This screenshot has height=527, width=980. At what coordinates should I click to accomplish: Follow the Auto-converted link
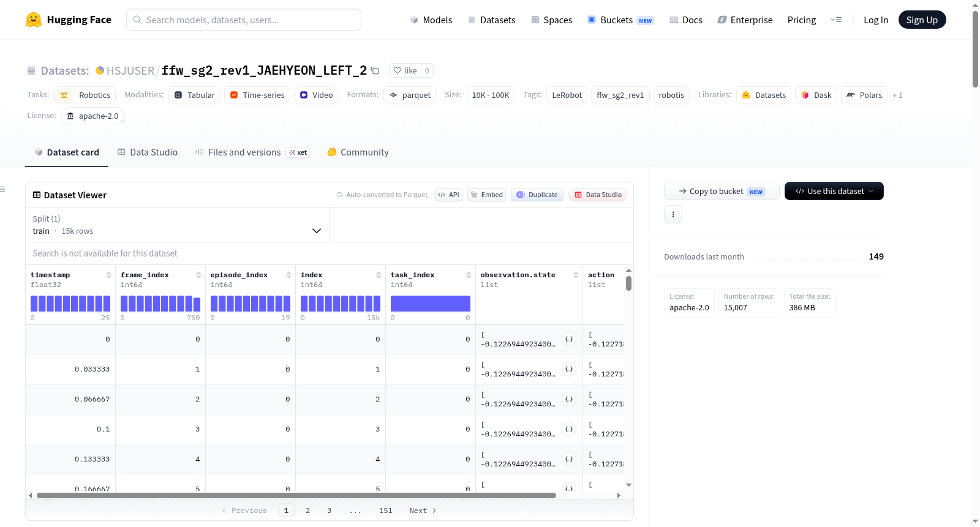coord(370,195)
